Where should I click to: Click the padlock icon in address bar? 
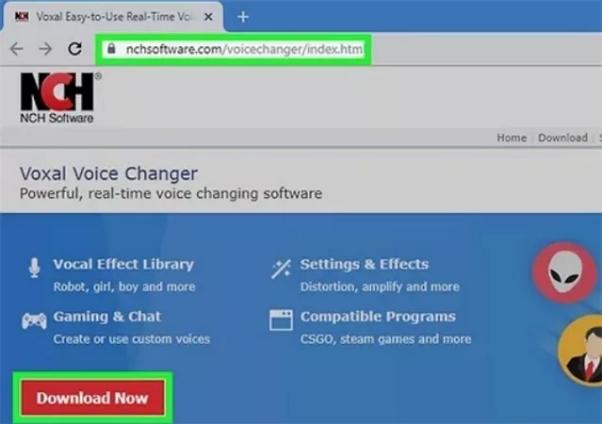(111, 48)
